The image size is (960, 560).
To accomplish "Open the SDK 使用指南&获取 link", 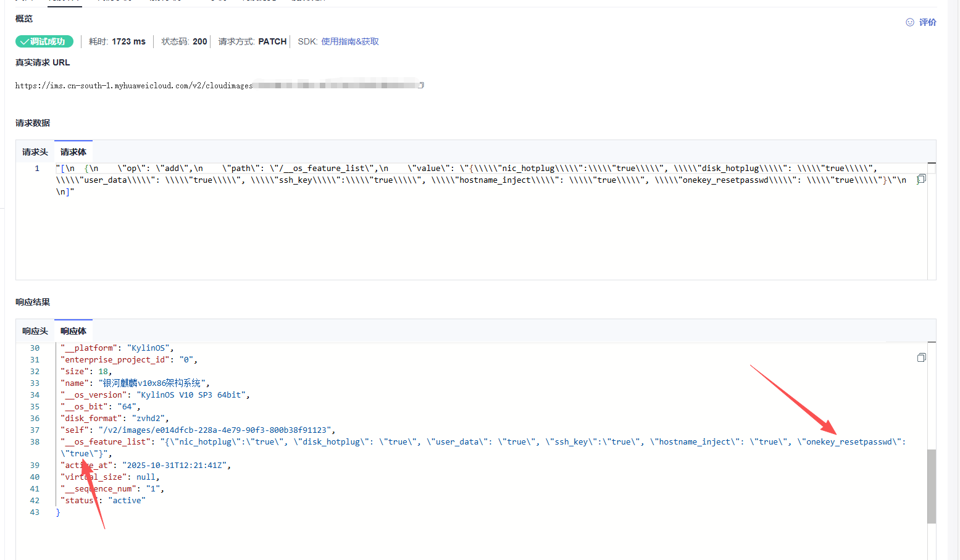I will 349,41.
